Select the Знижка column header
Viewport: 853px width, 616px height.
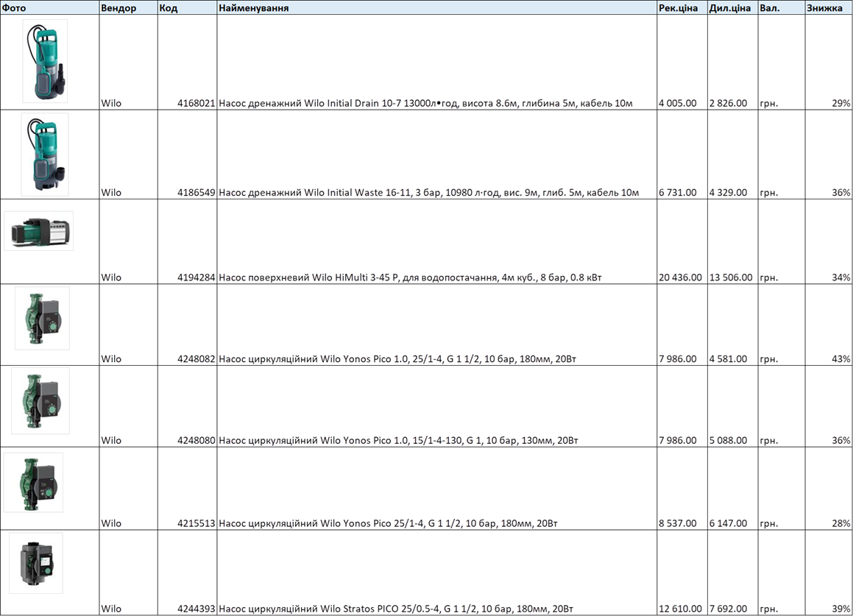point(824,8)
